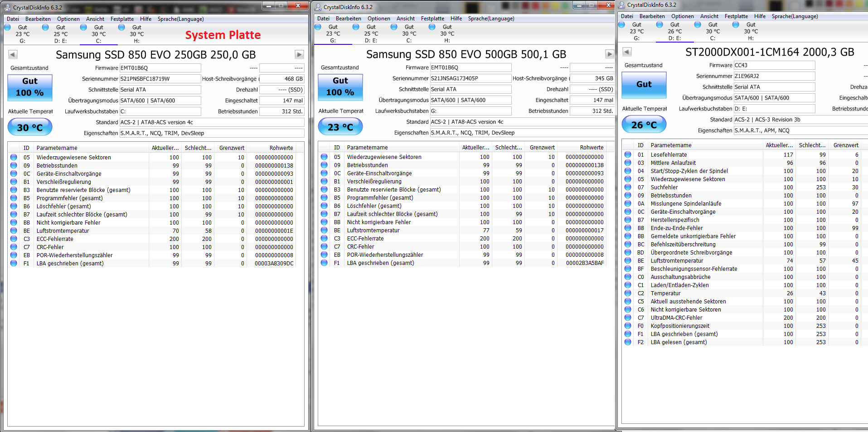868x432 pixels.
Task: Go to next disk in left window
Action: 299,54
